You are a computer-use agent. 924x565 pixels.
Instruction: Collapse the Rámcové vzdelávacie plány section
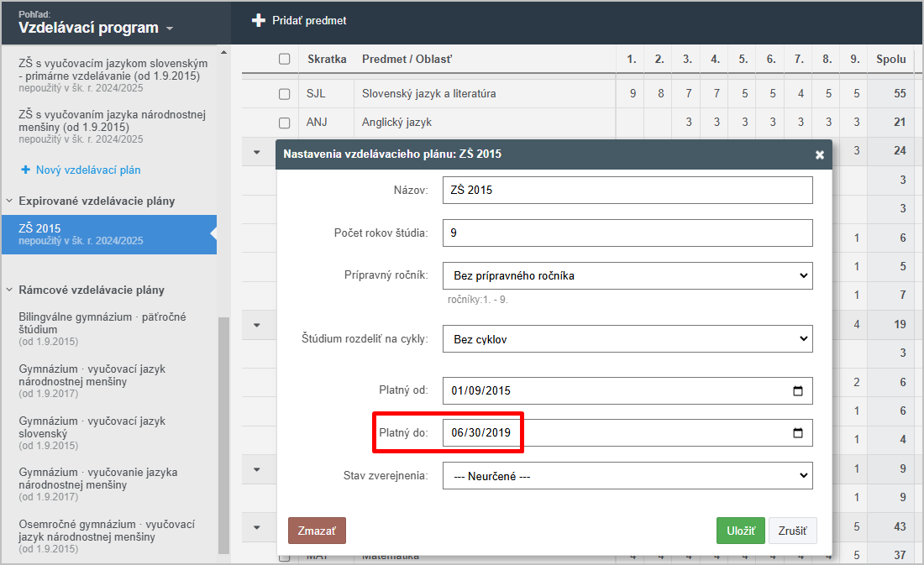(x=10, y=290)
